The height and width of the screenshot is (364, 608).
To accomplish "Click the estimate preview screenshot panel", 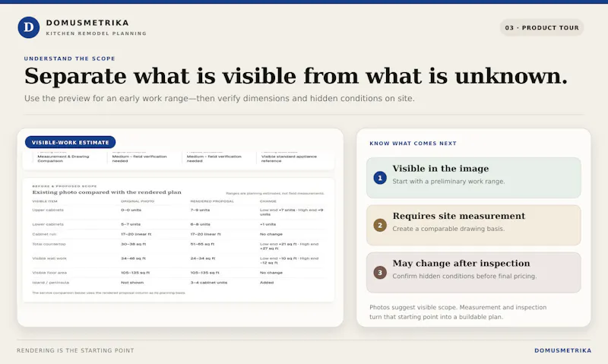I will coord(180,227).
